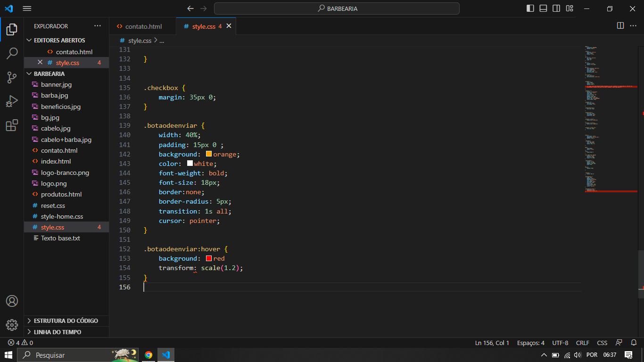Open the Manage gear settings icon
Screen dimensions: 644x362
tap(12, 325)
